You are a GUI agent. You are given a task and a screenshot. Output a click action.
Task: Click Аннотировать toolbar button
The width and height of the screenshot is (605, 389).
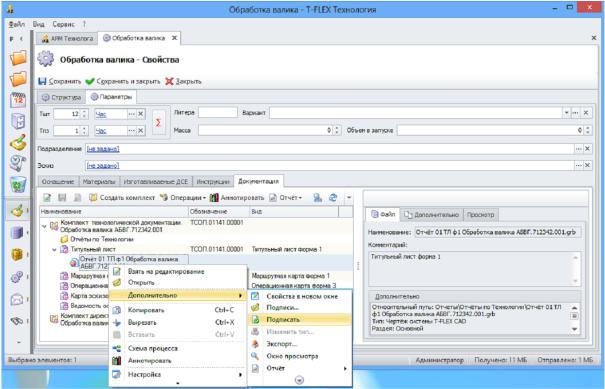pos(237,198)
